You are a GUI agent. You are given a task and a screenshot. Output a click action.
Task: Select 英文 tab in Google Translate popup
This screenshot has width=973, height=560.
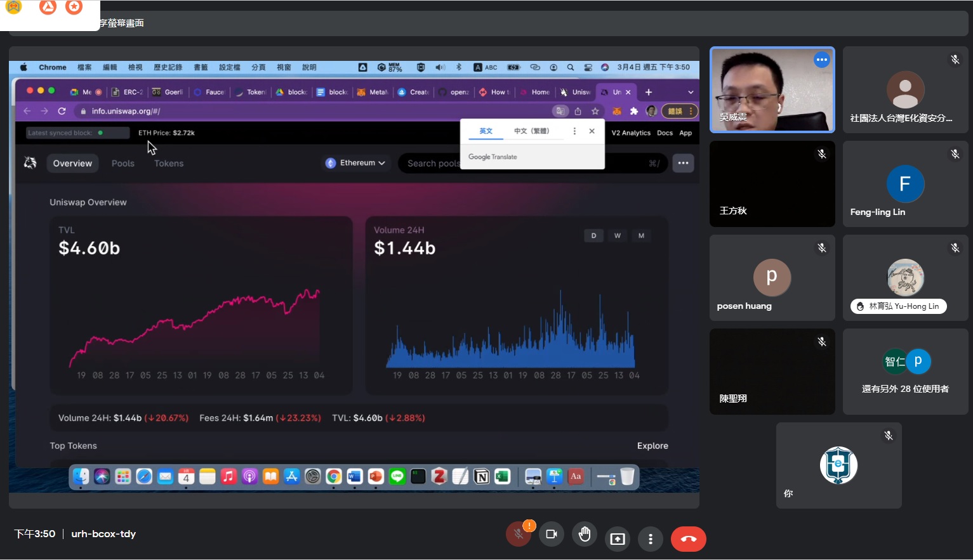click(486, 131)
